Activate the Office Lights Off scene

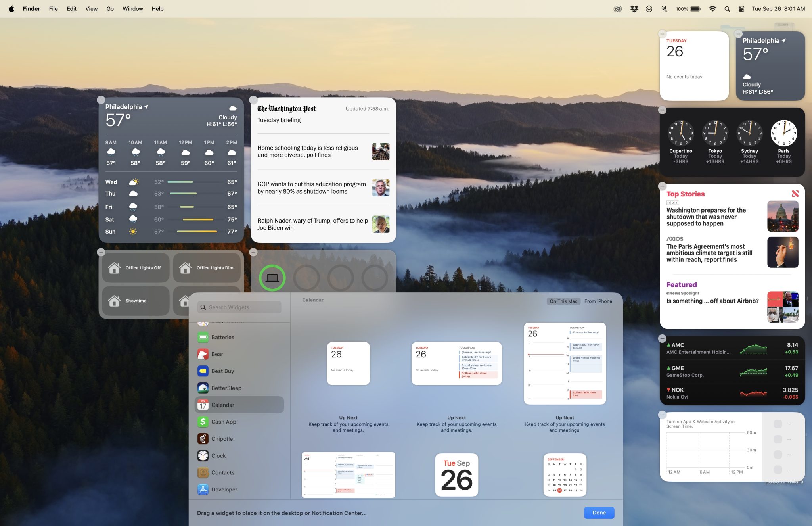(x=136, y=267)
